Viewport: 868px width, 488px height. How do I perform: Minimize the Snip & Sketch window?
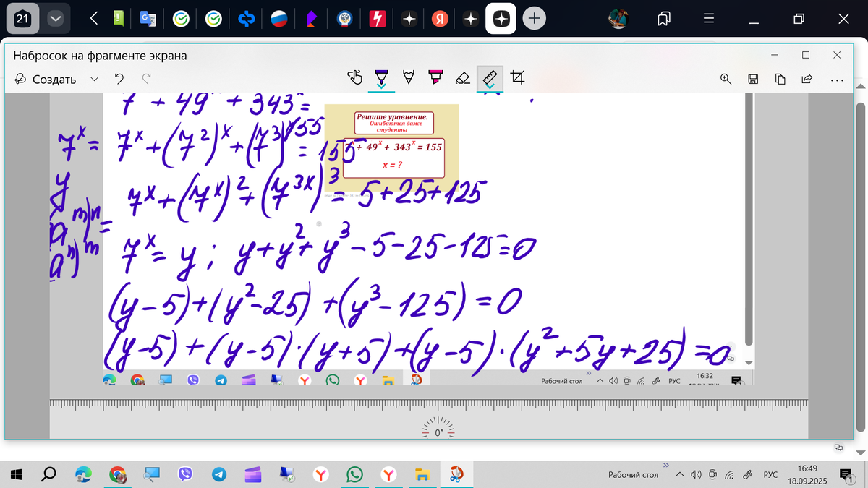775,55
